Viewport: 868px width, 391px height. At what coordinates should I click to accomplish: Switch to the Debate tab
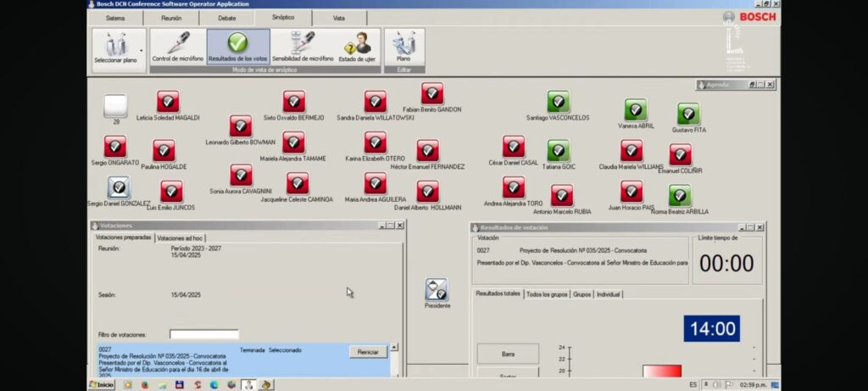(227, 18)
